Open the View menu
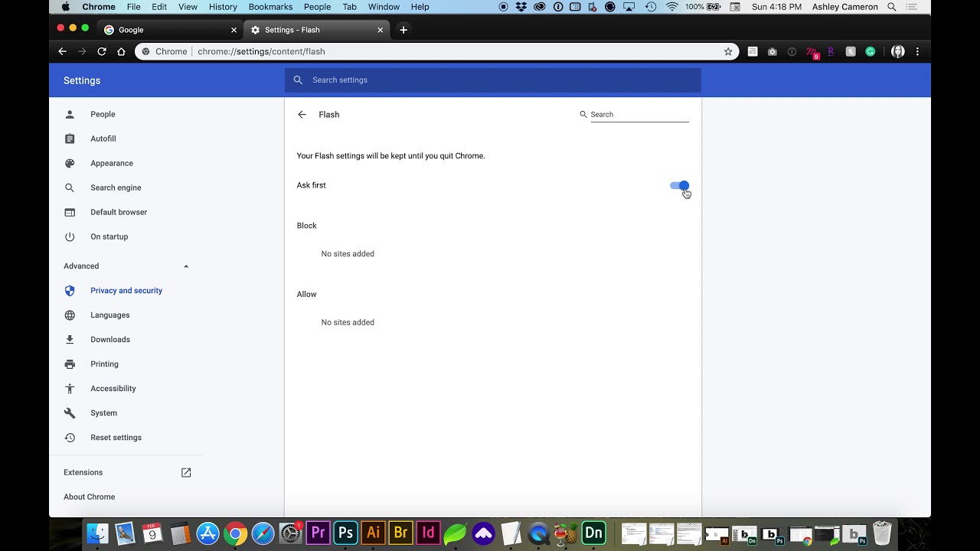The height and width of the screenshot is (551, 980). (x=188, y=7)
